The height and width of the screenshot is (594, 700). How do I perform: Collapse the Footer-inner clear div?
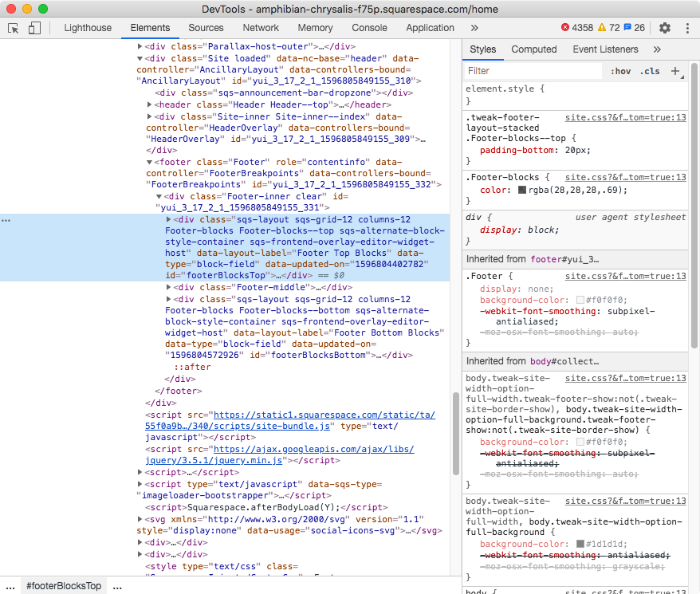(x=159, y=196)
